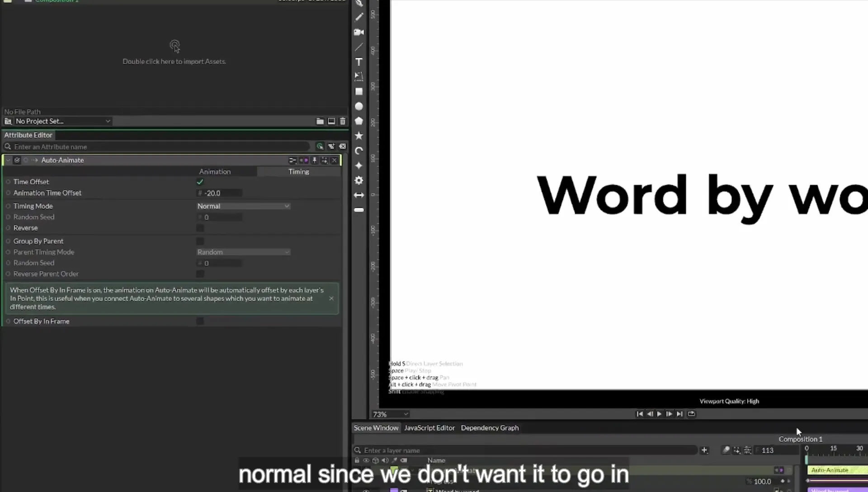Select the four-point Super Ellipse tool
Viewport: 868px width, 492px height.
click(359, 166)
